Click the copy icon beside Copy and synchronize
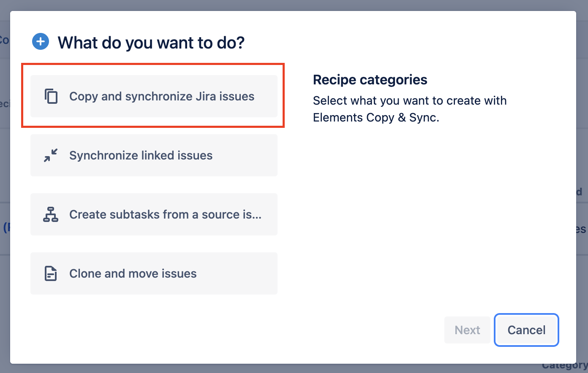 click(x=51, y=96)
